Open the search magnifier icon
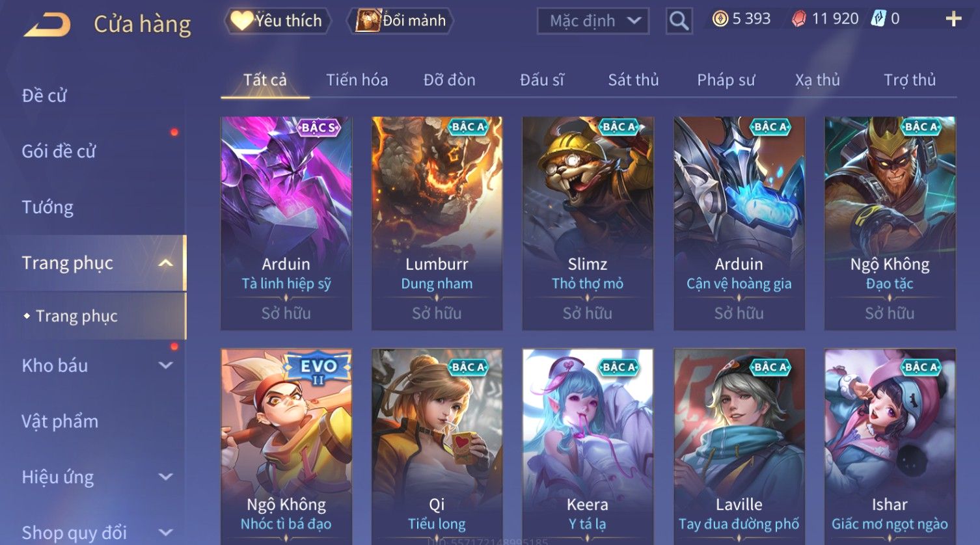Viewport: 980px width, 545px height. pyautogui.click(x=679, y=21)
